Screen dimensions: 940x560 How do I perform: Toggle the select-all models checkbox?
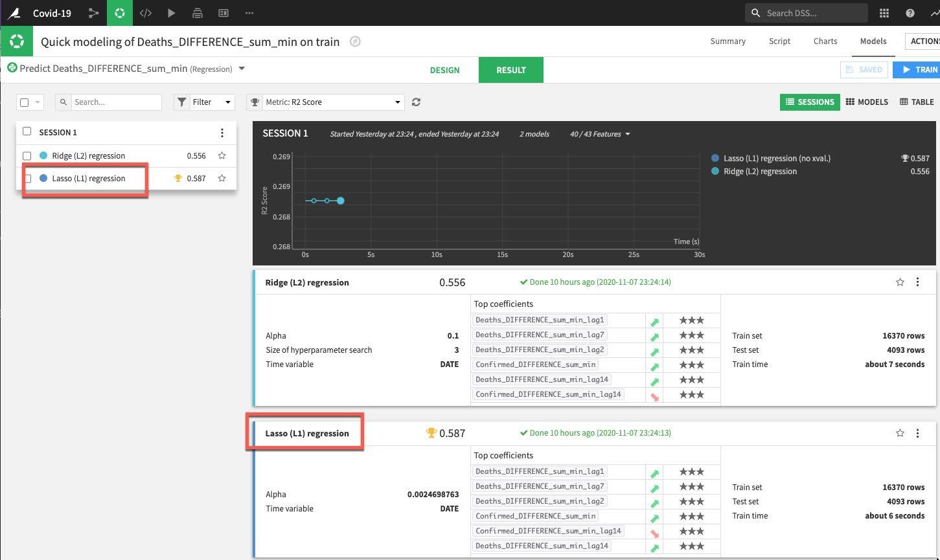point(25,102)
